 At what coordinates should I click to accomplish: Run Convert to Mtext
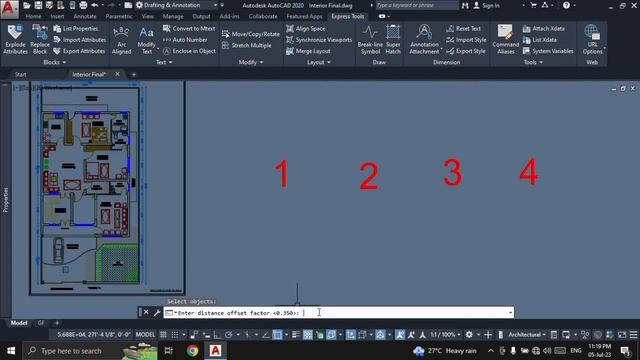[189, 29]
